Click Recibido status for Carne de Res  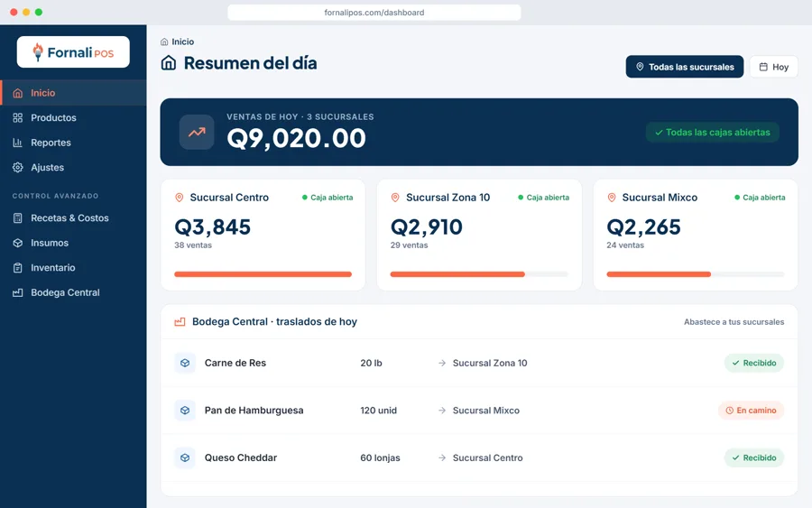click(754, 363)
